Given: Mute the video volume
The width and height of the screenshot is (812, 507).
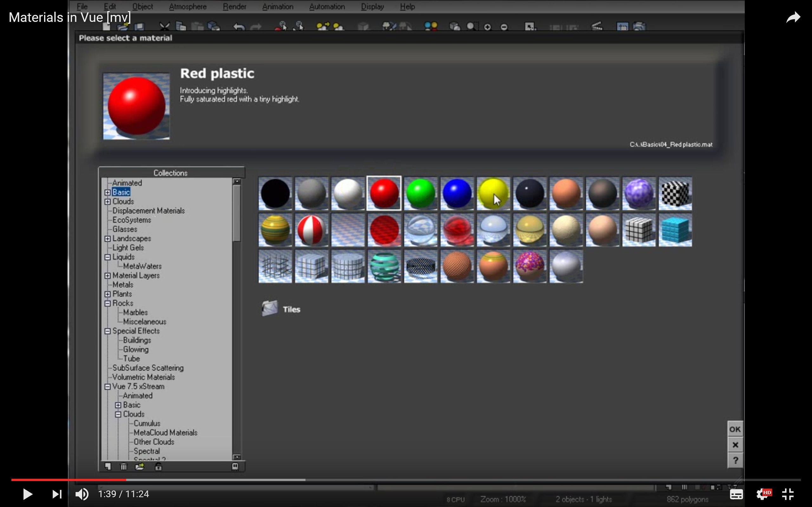Looking at the screenshot, I should (x=82, y=494).
